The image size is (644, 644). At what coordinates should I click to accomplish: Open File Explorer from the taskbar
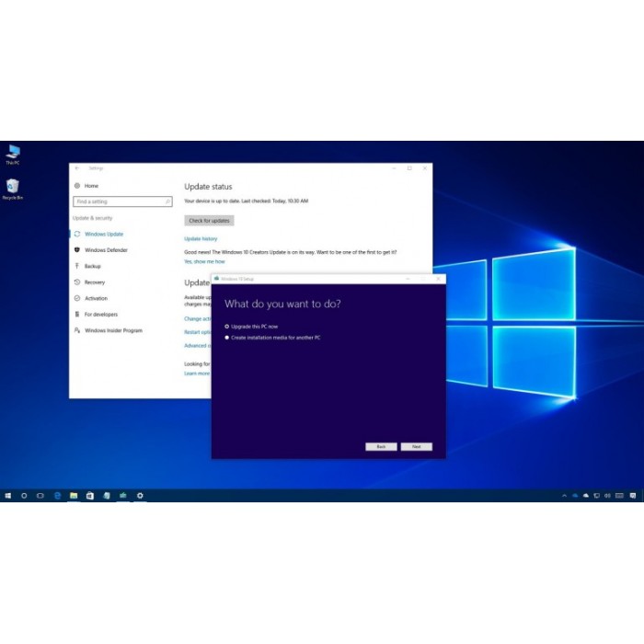pyautogui.click(x=74, y=496)
